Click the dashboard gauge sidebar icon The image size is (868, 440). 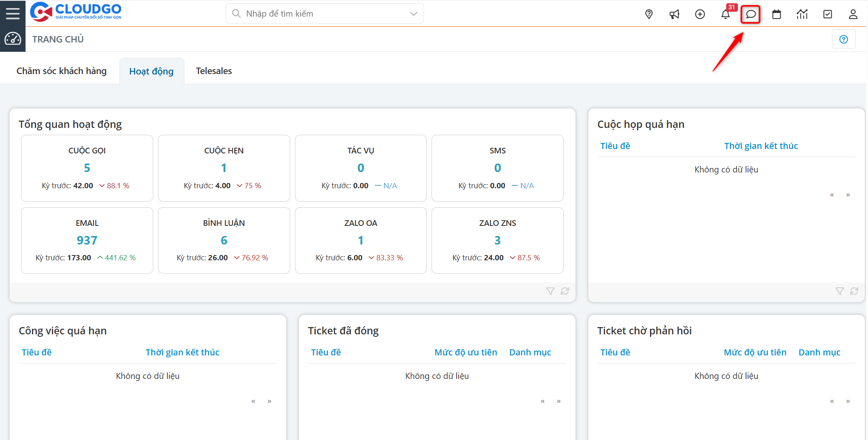click(x=13, y=39)
